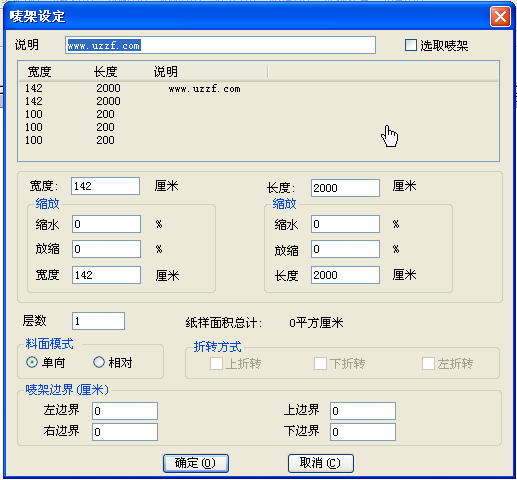Viewport: 517px width, 480px height.
Task: Click the 右边界 input field
Action: click(x=125, y=432)
